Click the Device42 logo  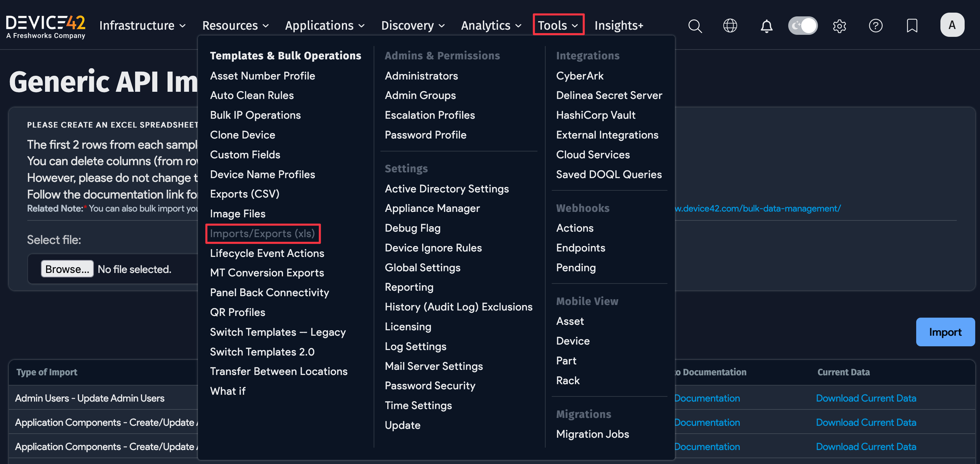click(46, 26)
